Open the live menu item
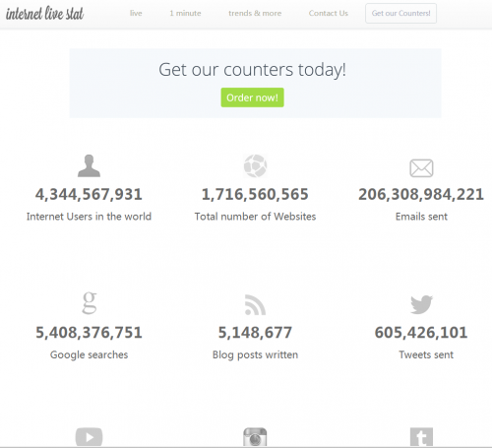Viewport: 492px width, 448px height. (136, 13)
